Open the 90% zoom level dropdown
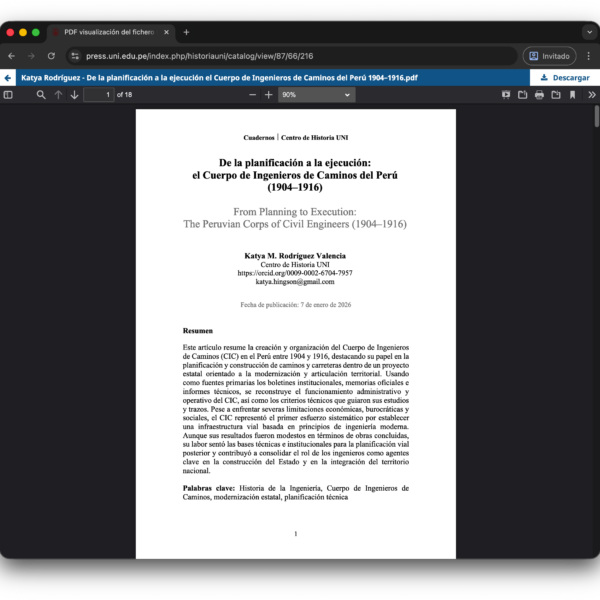The image size is (600, 600). click(316, 95)
